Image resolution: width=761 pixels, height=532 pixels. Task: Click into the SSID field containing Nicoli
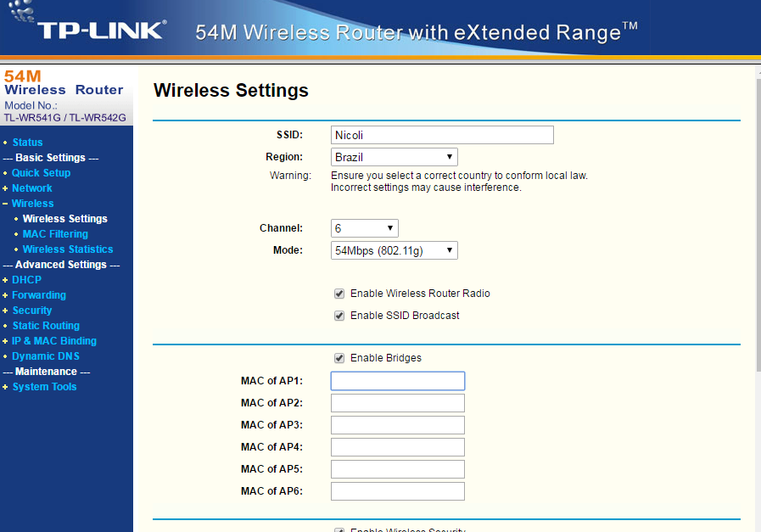pos(442,135)
